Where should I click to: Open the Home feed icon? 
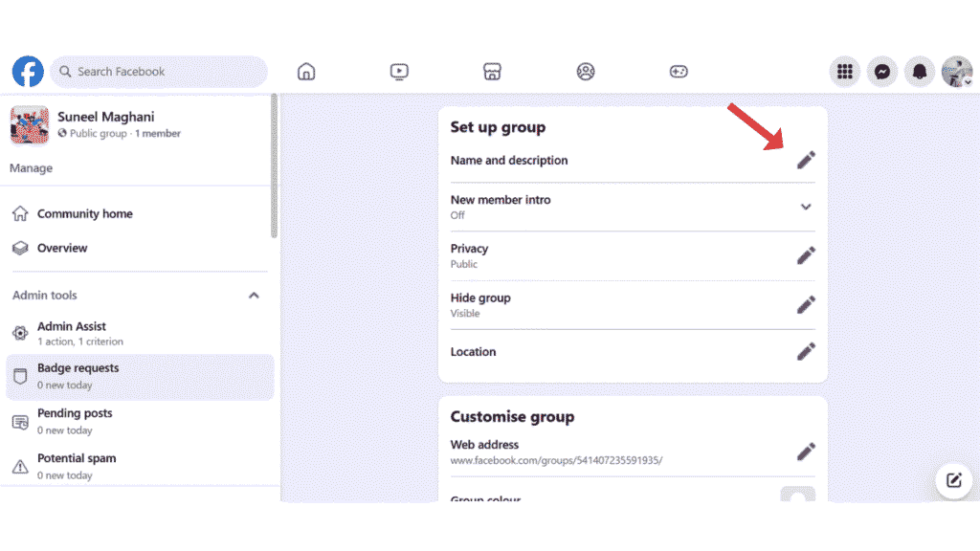[x=306, y=72]
